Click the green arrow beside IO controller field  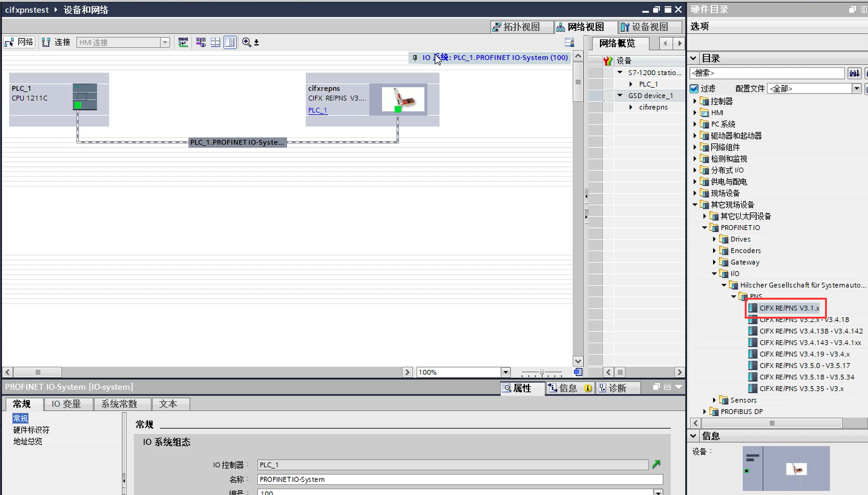[x=656, y=465]
